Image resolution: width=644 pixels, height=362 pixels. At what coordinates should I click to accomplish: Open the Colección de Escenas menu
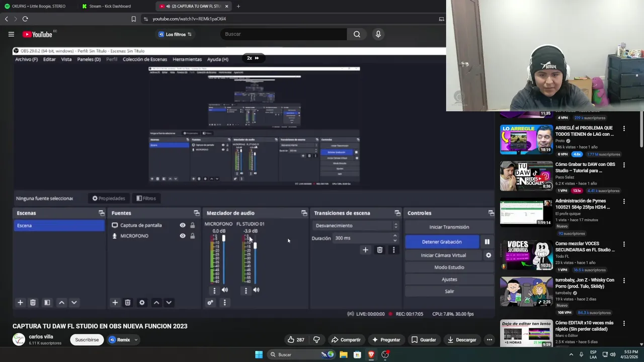pyautogui.click(x=145, y=59)
